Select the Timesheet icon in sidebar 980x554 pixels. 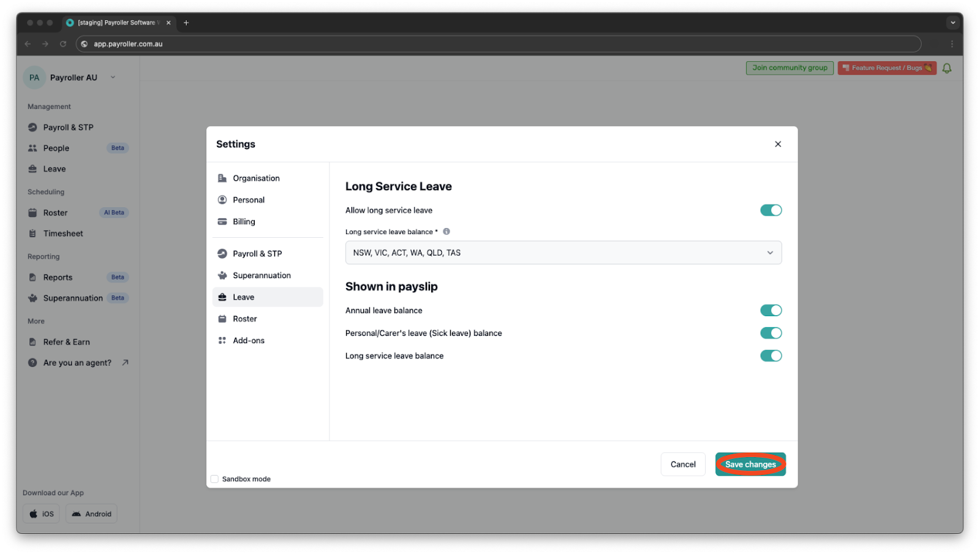tap(32, 233)
